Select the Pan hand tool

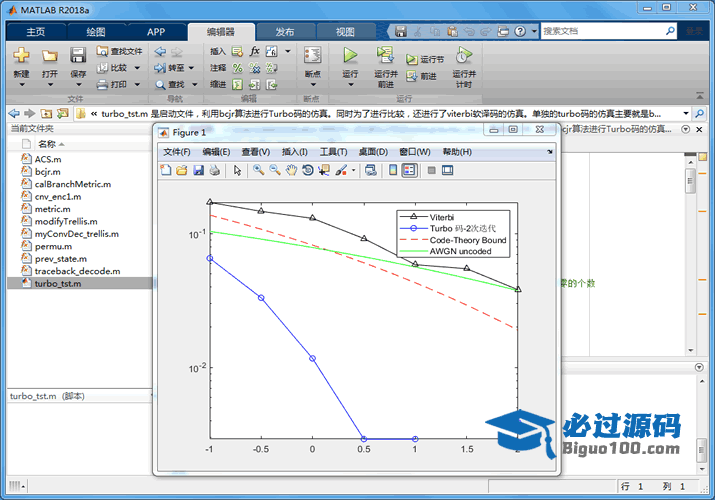[291, 170]
